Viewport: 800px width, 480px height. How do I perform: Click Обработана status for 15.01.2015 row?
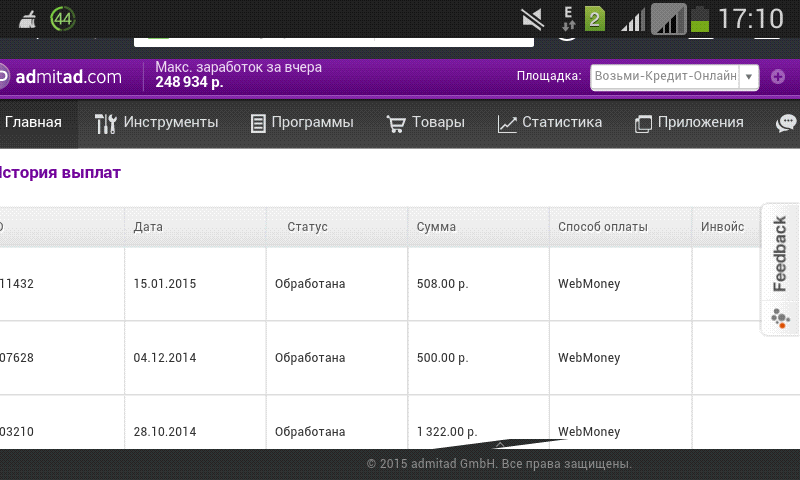(310, 284)
